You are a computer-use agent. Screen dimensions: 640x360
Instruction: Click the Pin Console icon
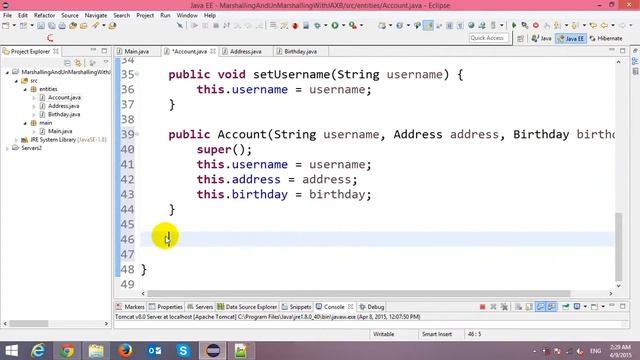(x=566, y=307)
